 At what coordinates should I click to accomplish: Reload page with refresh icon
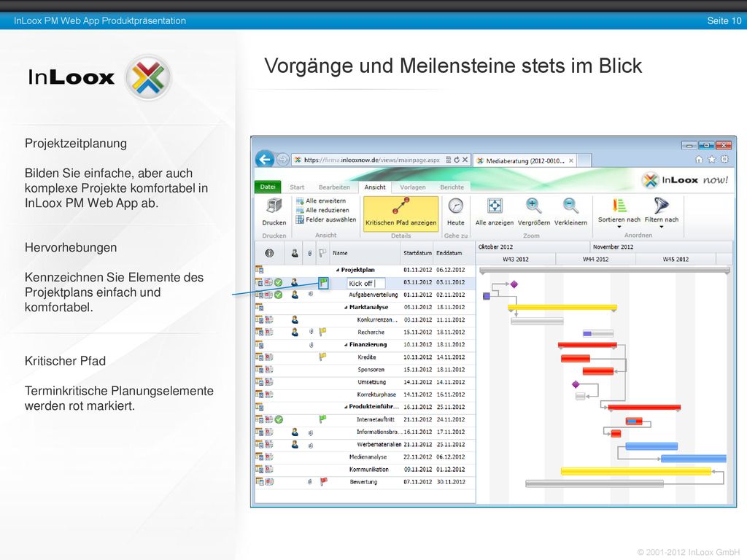point(457,160)
